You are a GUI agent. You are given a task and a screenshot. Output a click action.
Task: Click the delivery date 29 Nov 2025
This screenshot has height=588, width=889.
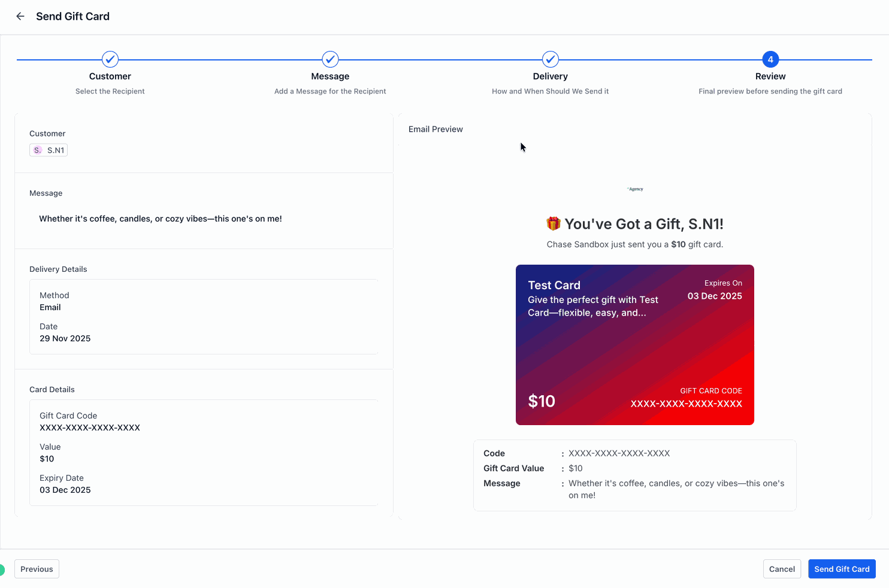click(65, 338)
